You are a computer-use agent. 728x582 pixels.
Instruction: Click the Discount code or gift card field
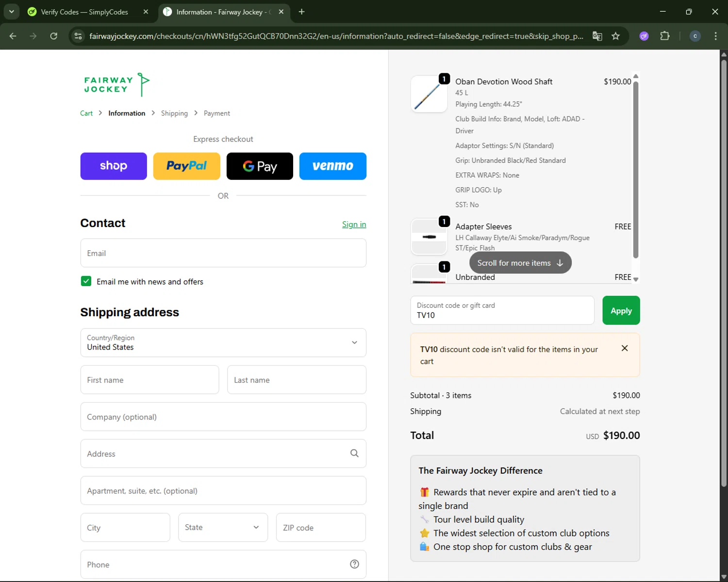(502, 310)
